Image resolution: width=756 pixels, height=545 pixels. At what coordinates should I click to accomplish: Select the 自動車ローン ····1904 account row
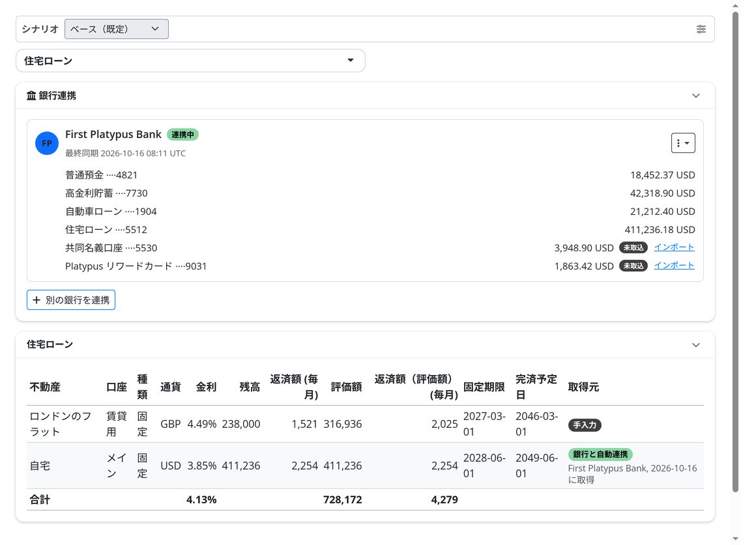coord(380,212)
